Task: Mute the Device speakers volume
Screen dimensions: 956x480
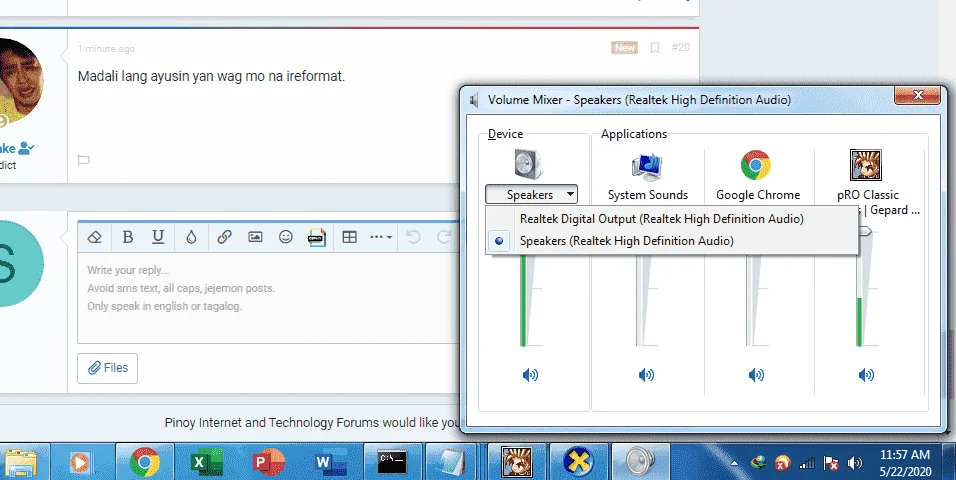Action: click(x=530, y=374)
